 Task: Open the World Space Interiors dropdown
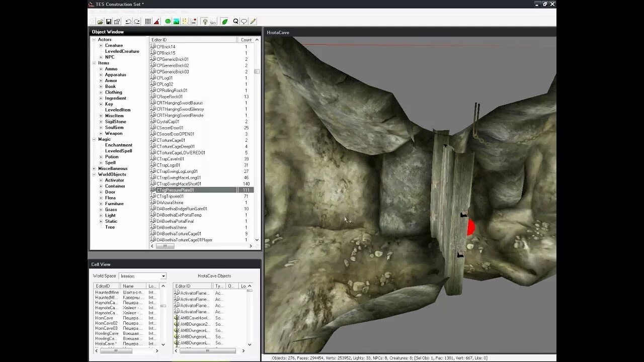click(x=164, y=276)
